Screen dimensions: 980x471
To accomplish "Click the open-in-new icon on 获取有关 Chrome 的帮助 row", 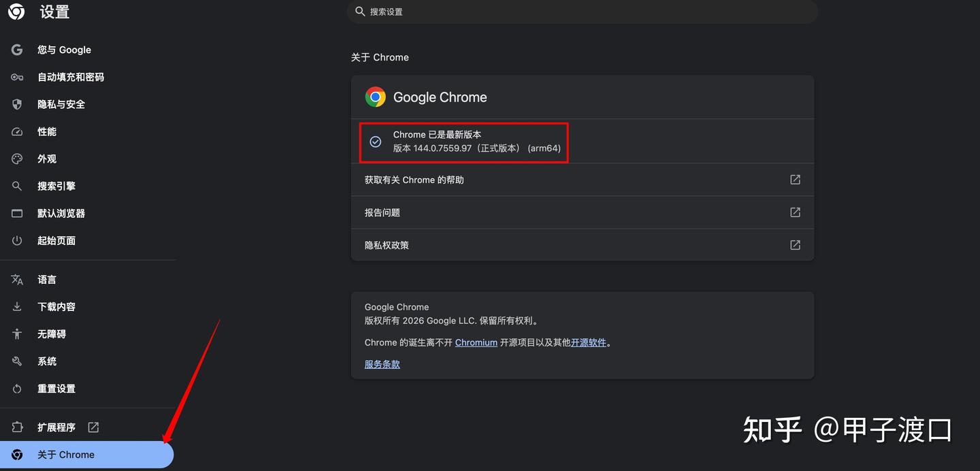I will click(795, 180).
